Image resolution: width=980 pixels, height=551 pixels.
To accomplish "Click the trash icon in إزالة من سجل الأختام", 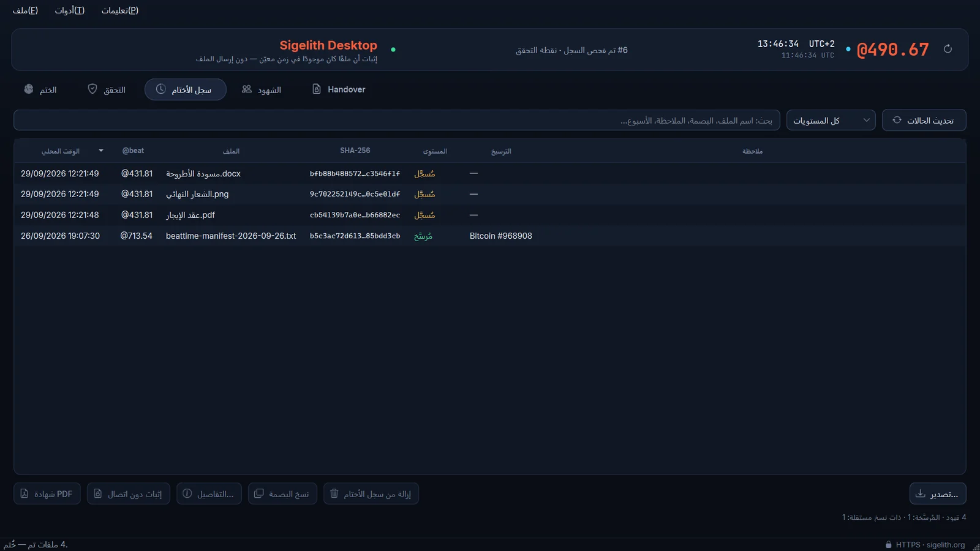I will [334, 493].
